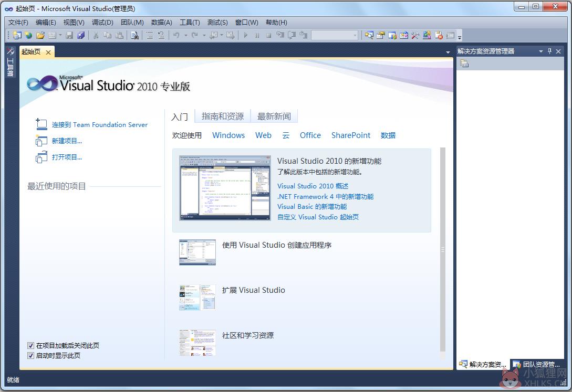Viewport: 572px width, 392px height.
Task: Open the 帮助(H) menu
Action: click(x=276, y=22)
